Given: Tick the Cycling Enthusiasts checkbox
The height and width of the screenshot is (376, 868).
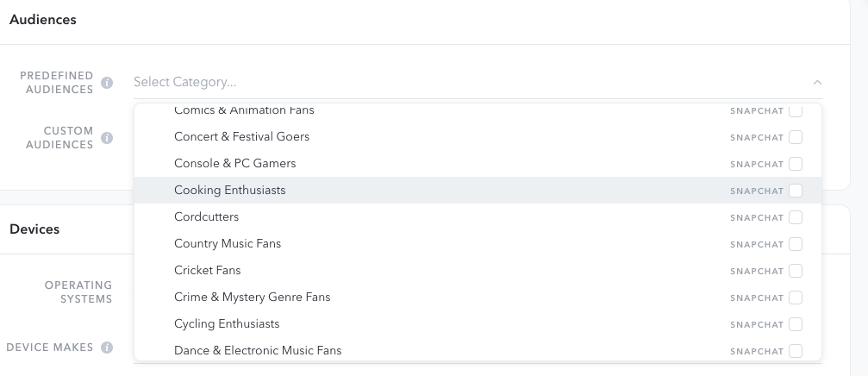Looking at the screenshot, I should (796, 324).
